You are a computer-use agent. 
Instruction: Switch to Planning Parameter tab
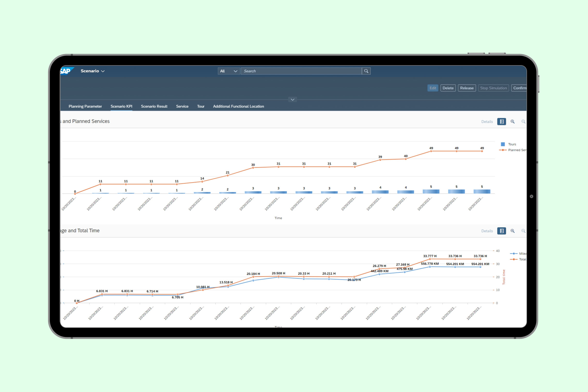[x=85, y=106]
